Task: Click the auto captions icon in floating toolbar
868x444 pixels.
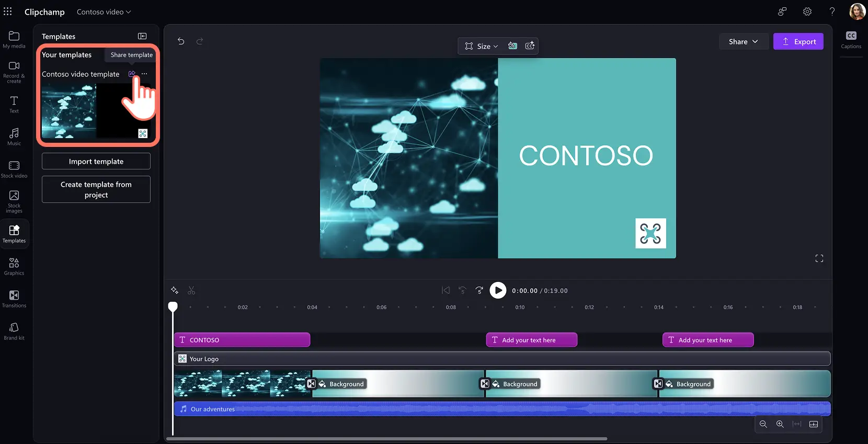Action: tap(530, 45)
